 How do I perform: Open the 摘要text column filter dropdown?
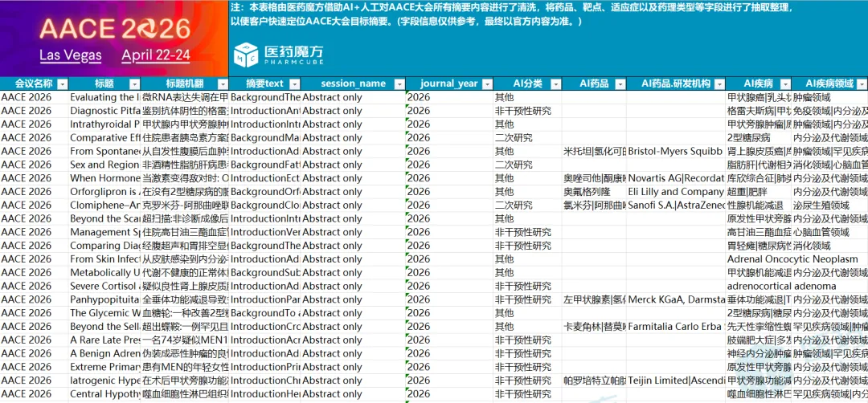[295, 83]
